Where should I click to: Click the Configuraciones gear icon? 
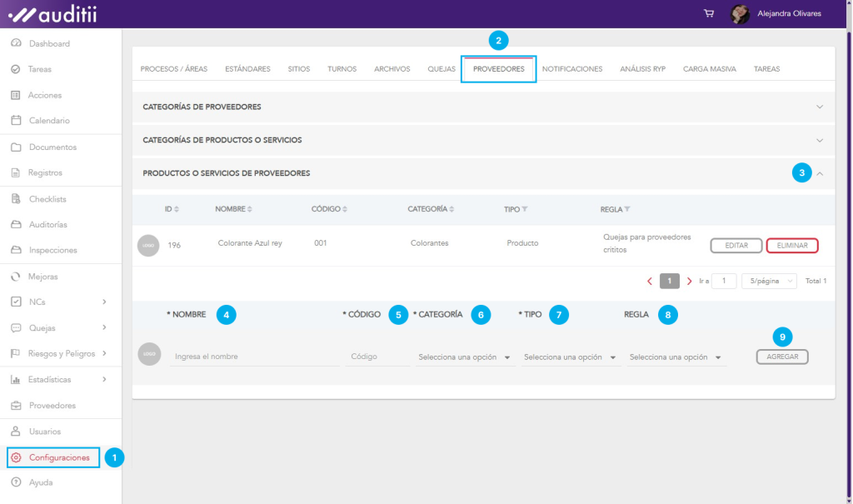[16, 457]
